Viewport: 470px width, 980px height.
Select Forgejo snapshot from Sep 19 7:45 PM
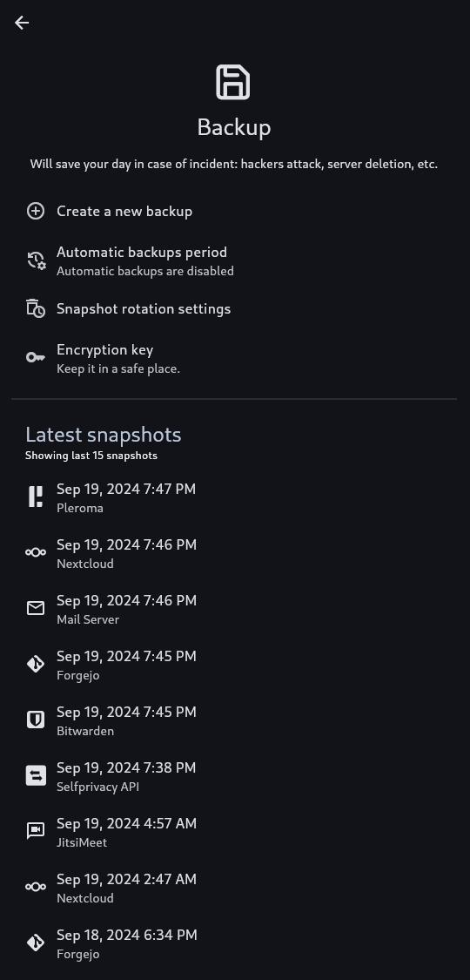(x=235, y=665)
